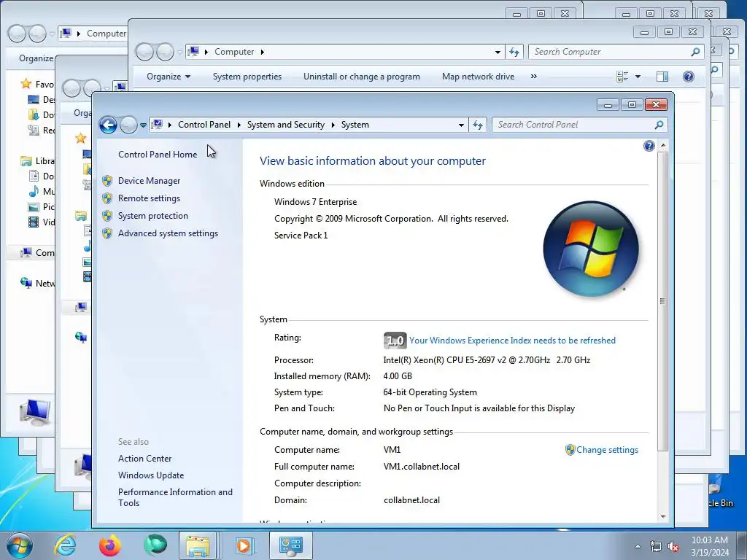The image size is (747, 560).
Task: Click Map network drive in Computer toolbar
Action: coord(478,77)
